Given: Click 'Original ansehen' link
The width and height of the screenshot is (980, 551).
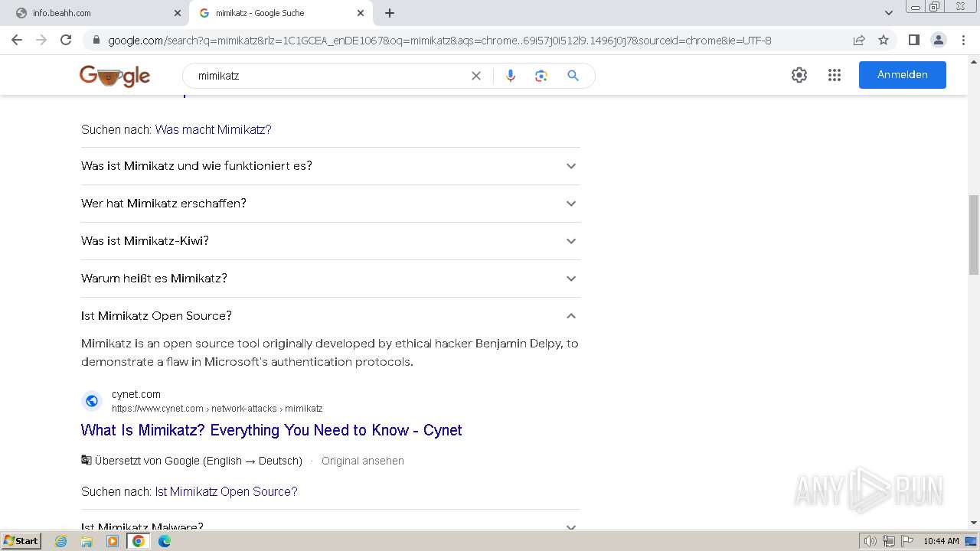Looking at the screenshot, I should 363,461.
